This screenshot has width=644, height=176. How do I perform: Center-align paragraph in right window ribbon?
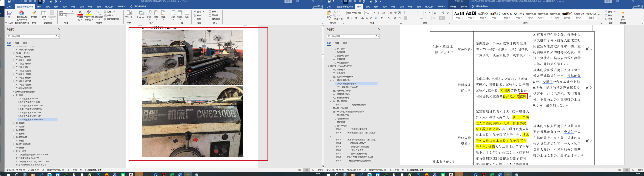click(409, 18)
